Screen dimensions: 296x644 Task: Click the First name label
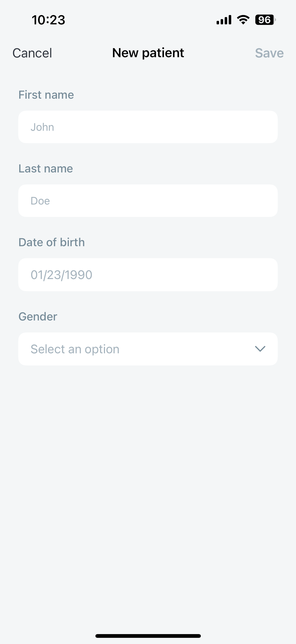(46, 95)
